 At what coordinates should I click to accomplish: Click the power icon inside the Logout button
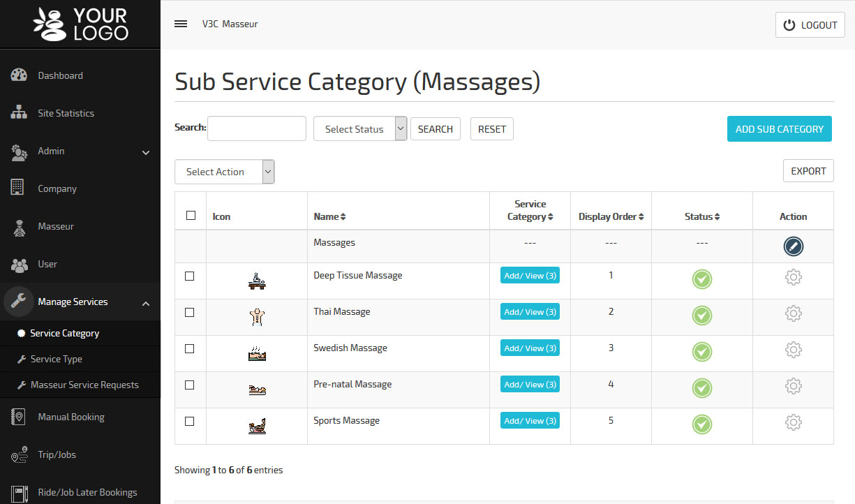click(x=789, y=24)
